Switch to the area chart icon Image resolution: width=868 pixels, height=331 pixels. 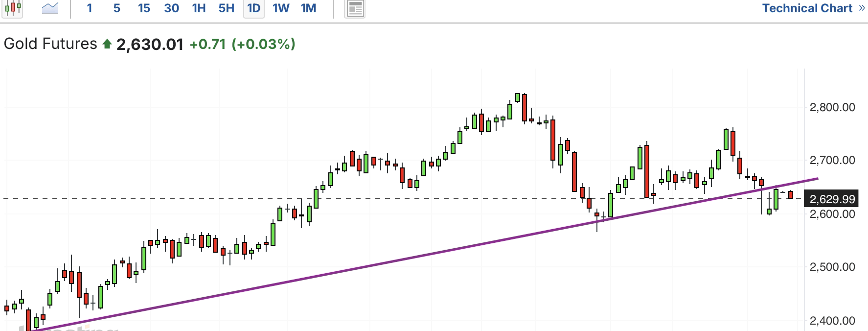coord(50,8)
